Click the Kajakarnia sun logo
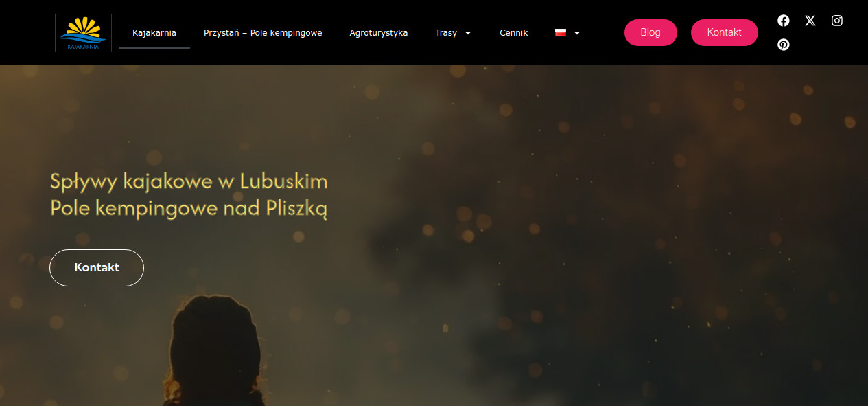Image resolution: width=868 pixels, height=406 pixels. pos(83,33)
